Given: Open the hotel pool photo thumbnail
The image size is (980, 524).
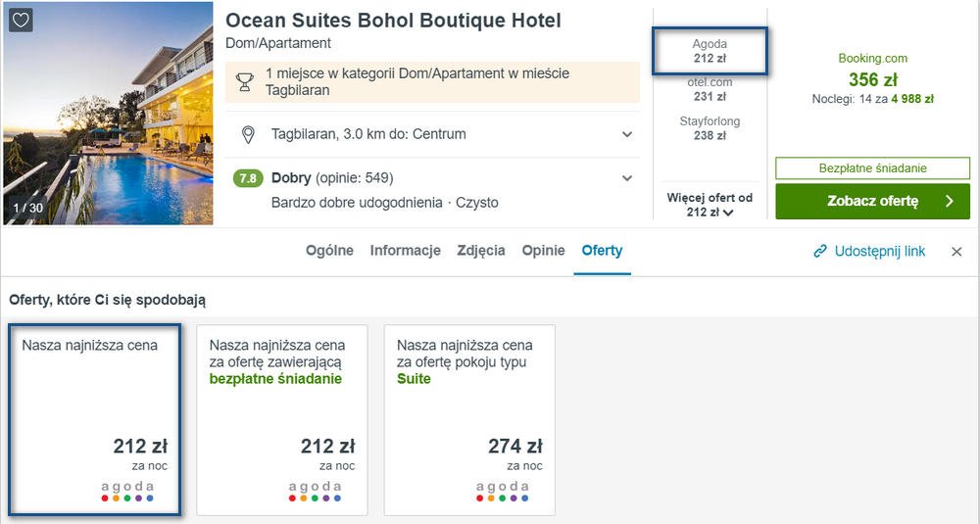Looking at the screenshot, I should [108, 113].
